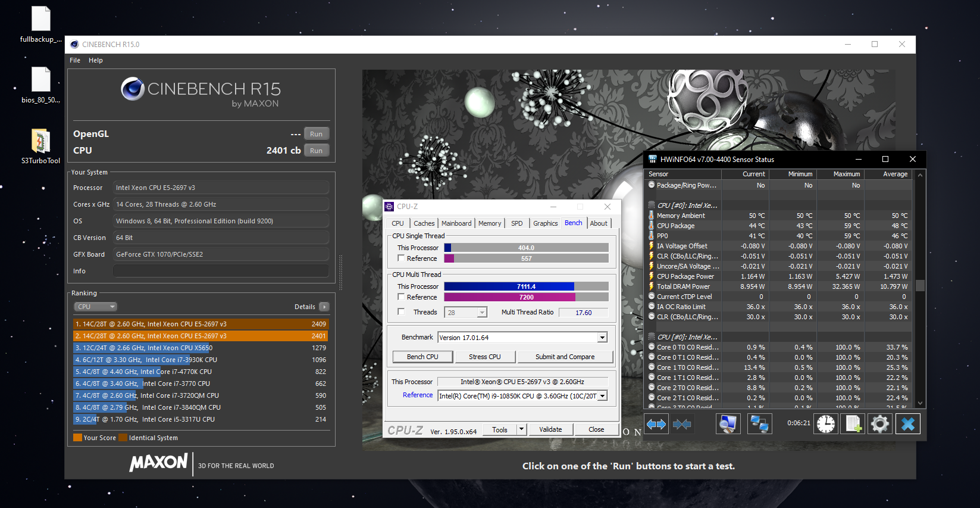Click the Info field in Cinebench
This screenshot has height=508, width=980.
point(221,271)
